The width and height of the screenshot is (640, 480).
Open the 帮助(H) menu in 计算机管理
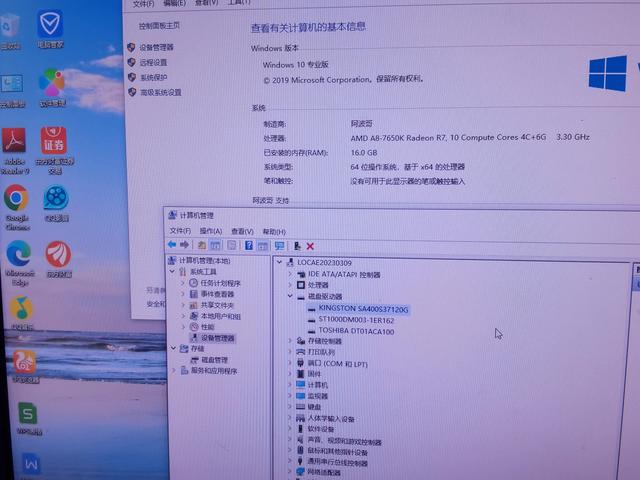[274, 232]
